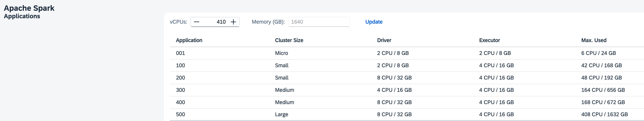The image size is (644, 121).
Task: Select application 100 row
Action: tap(407, 65)
